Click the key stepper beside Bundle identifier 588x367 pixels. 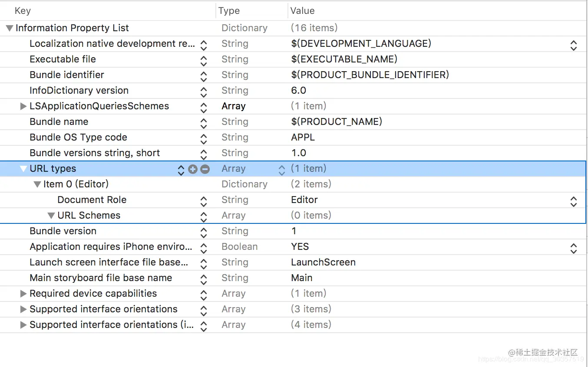(x=204, y=75)
